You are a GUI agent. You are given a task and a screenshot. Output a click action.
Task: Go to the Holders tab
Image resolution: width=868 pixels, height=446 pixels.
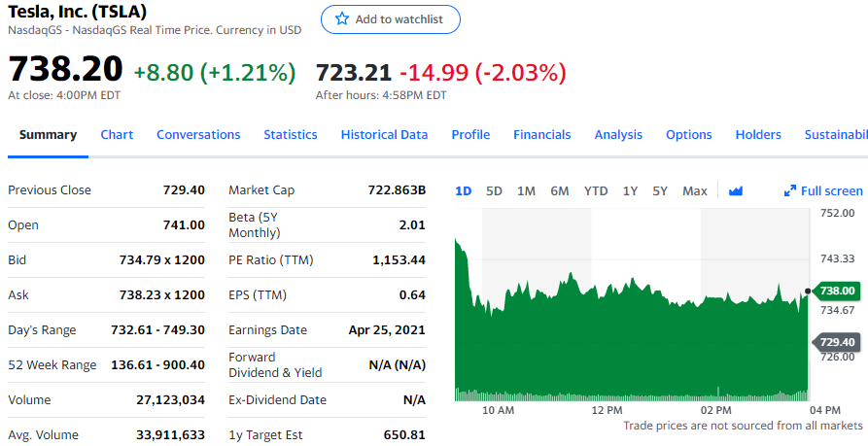click(758, 134)
